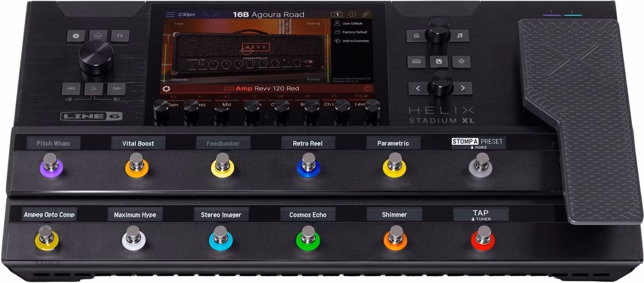644x283 pixels.
Task: Toggle the Amp bypass power icon
Action: (x=368, y=88)
